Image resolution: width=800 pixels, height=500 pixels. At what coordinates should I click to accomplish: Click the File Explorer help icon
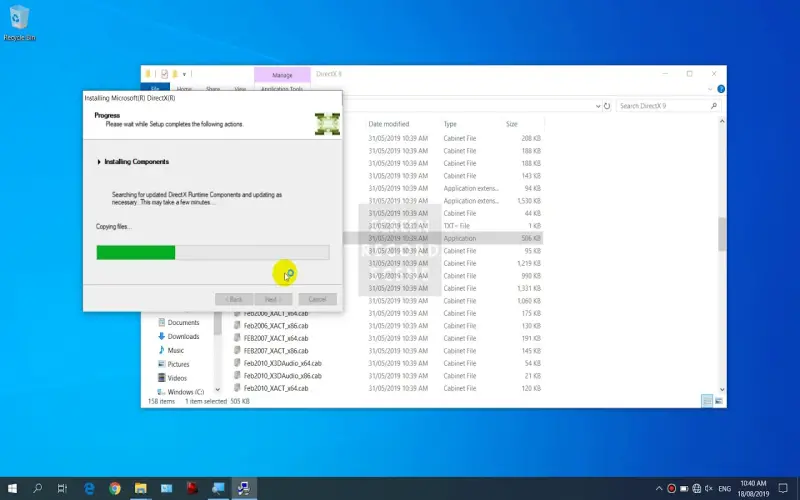tap(721, 89)
